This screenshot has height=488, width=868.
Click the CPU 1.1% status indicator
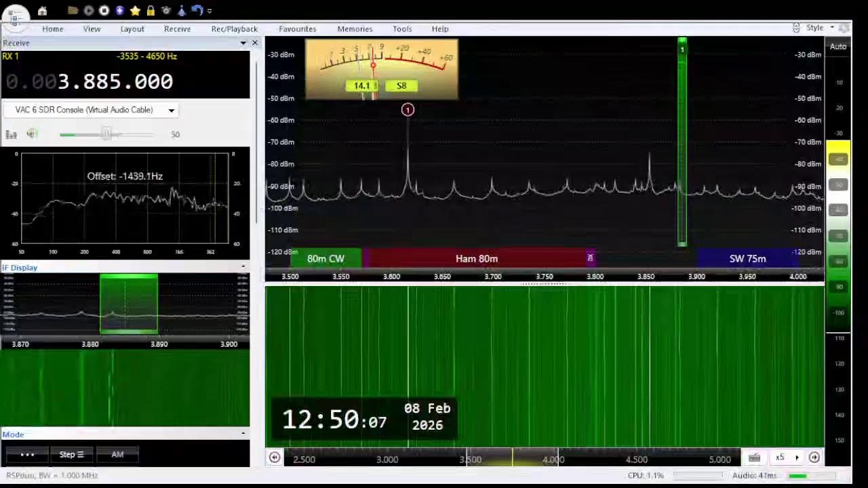click(x=646, y=476)
